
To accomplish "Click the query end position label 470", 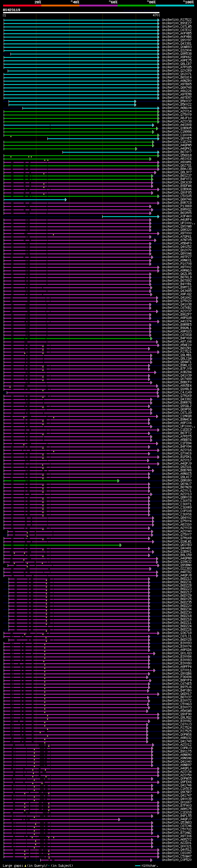I will [155, 15].
